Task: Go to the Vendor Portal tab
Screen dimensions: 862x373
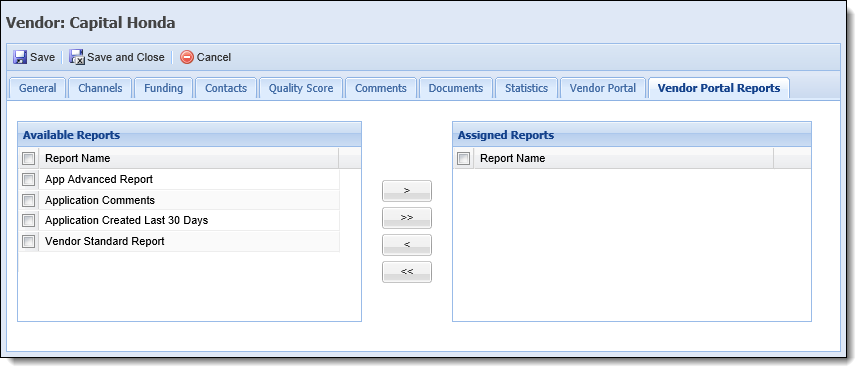Action: [603, 88]
